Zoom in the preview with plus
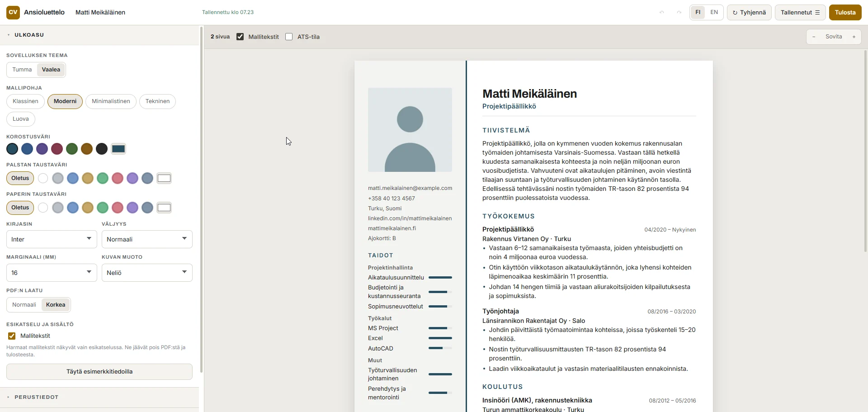Viewport: 868px width, 412px height. tap(854, 37)
